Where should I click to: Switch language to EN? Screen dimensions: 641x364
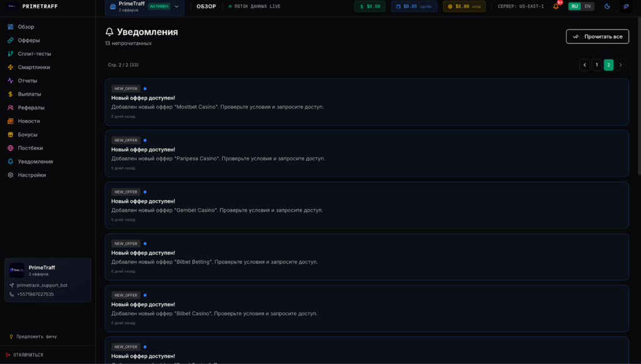[x=587, y=6]
